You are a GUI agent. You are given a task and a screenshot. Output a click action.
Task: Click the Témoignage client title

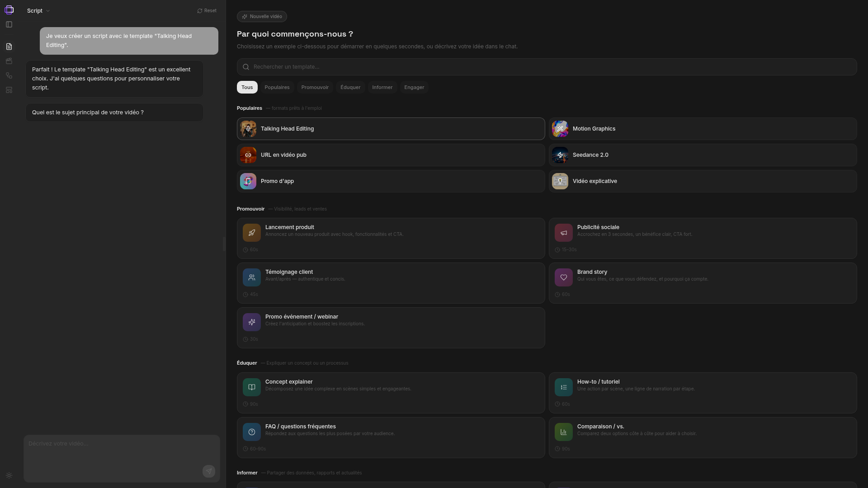(x=289, y=272)
